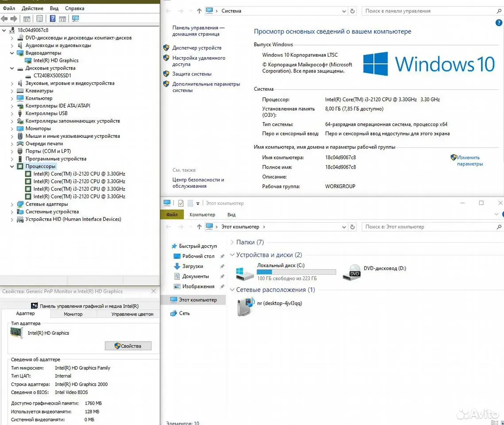Open Настройка удаленного доступа link
Viewport: 504px width, 425px height.
(x=199, y=61)
